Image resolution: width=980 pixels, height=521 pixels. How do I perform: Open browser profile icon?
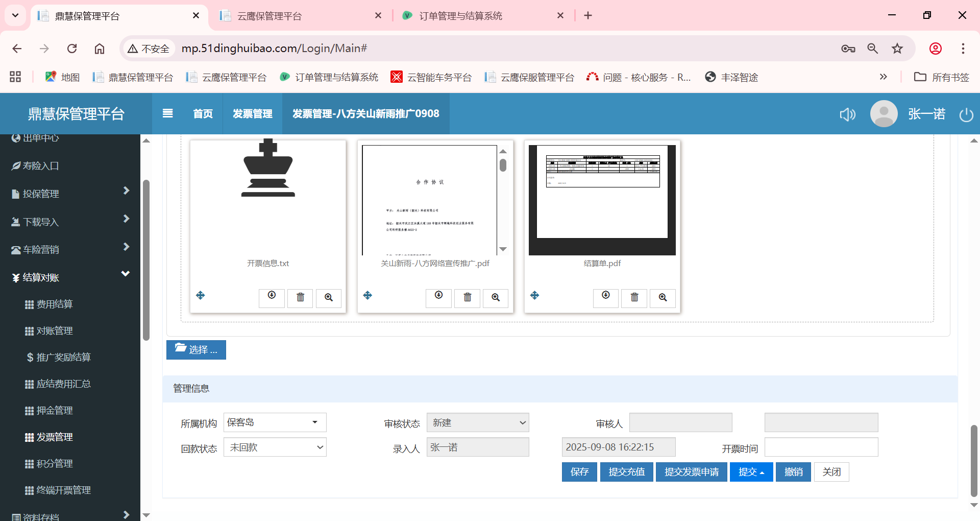click(936, 49)
